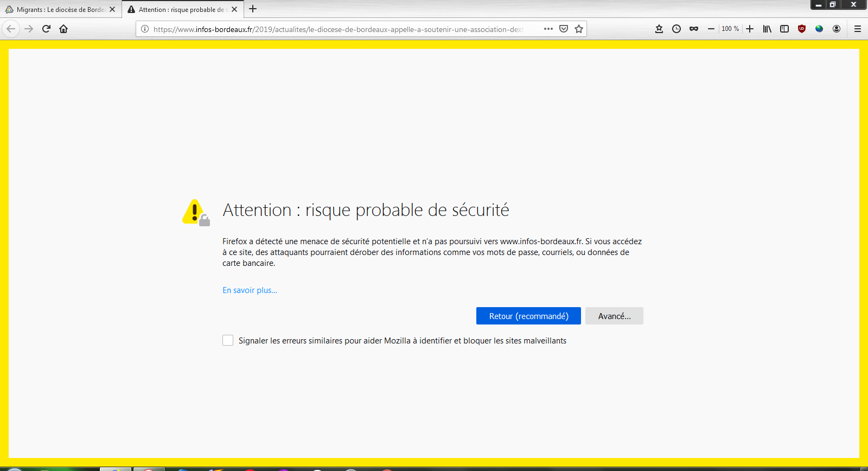The height and width of the screenshot is (471, 868).
Task: Reset zoom at the 100 % indicator
Action: point(730,29)
